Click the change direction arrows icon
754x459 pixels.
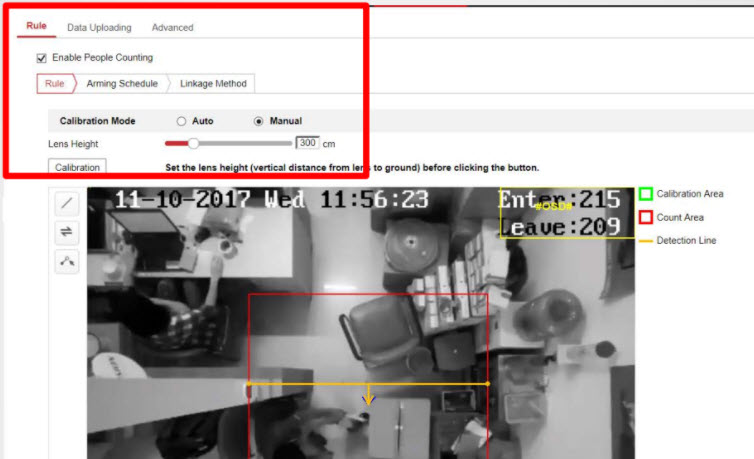pos(67,232)
